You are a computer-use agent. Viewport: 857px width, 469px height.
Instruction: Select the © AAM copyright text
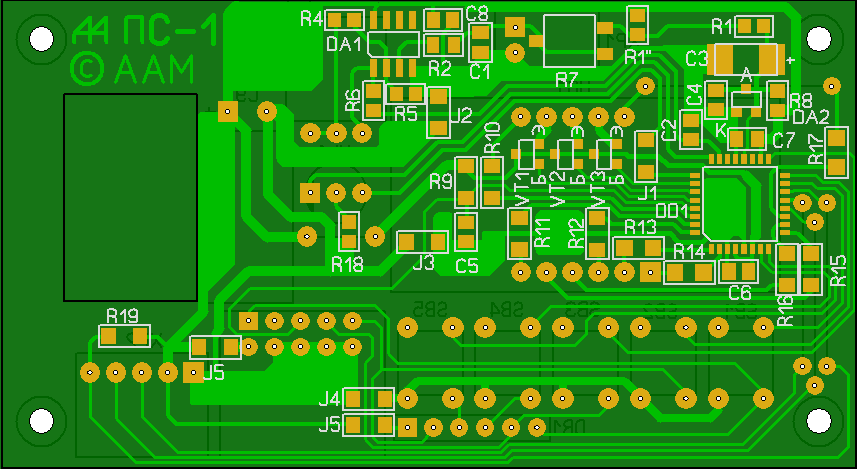pyautogui.click(x=132, y=69)
